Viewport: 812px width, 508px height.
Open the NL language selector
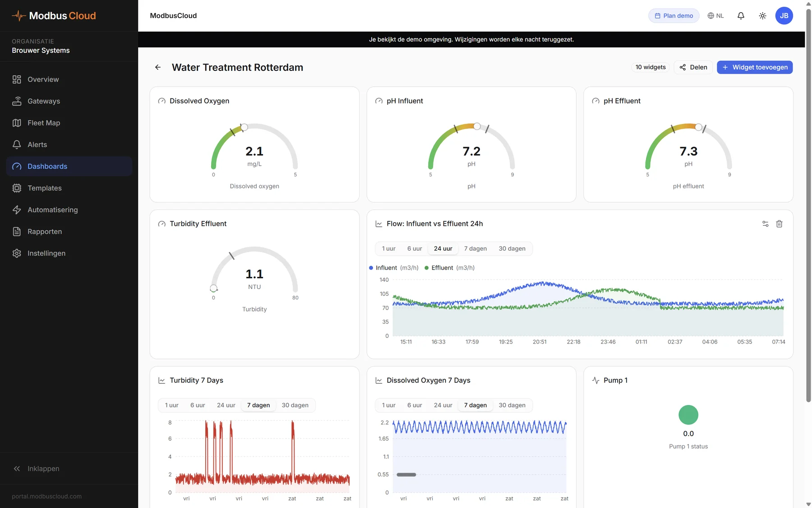click(x=715, y=16)
